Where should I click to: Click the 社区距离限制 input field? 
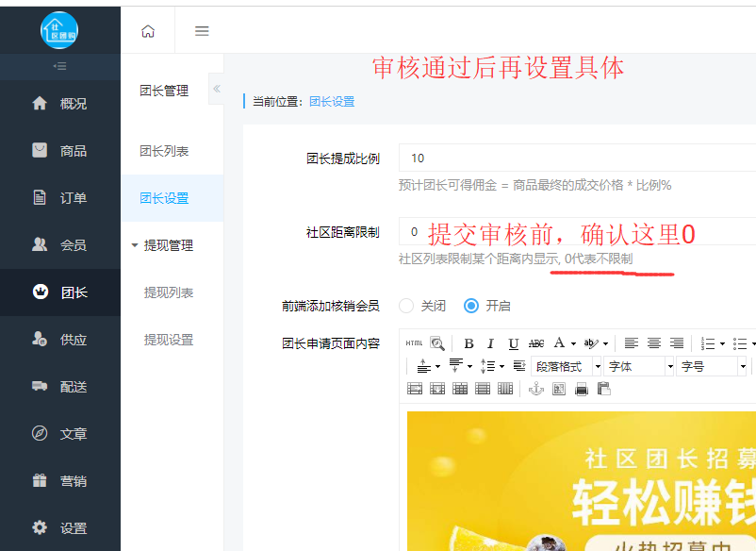coord(577,231)
